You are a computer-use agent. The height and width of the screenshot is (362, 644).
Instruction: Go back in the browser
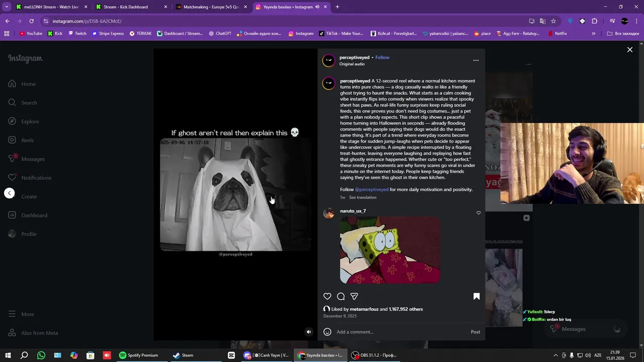point(7,21)
